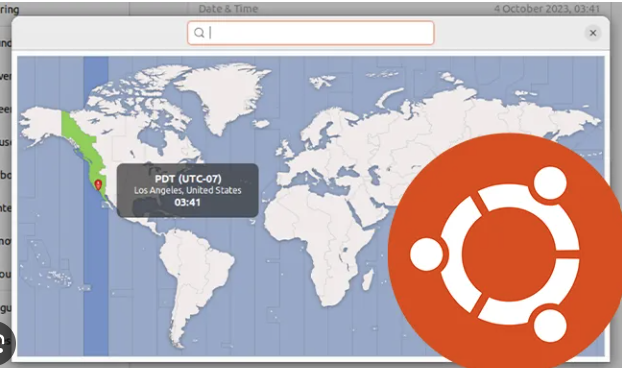
Task: Click the 'PDT (UTC-07)' label in tooltip
Action: (x=188, y=178)
